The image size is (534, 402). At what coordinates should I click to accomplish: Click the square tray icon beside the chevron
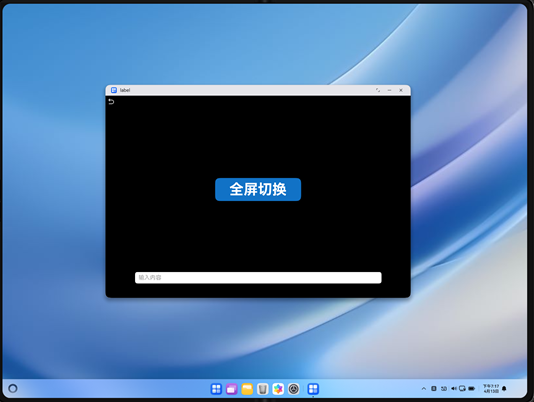(434, 388)
